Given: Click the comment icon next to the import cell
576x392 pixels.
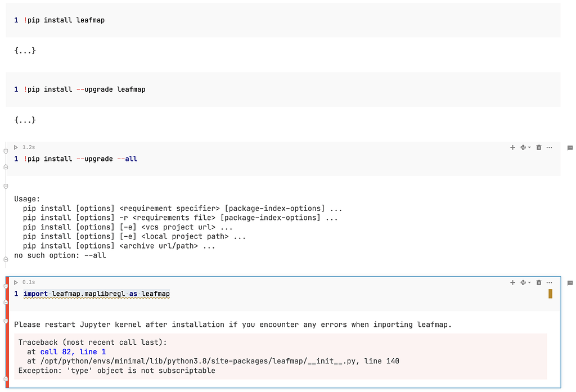Looking at the screenshot, I should 570,282.
